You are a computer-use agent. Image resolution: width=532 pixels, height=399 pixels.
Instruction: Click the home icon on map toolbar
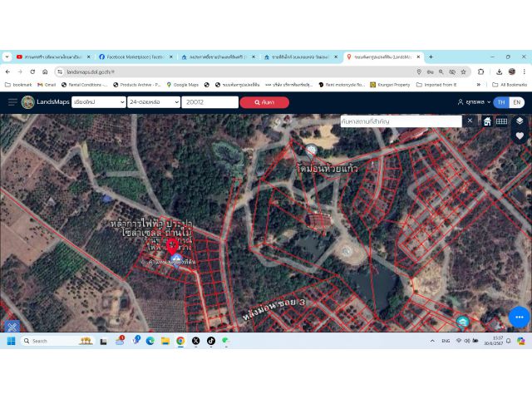tap(487, 121)
